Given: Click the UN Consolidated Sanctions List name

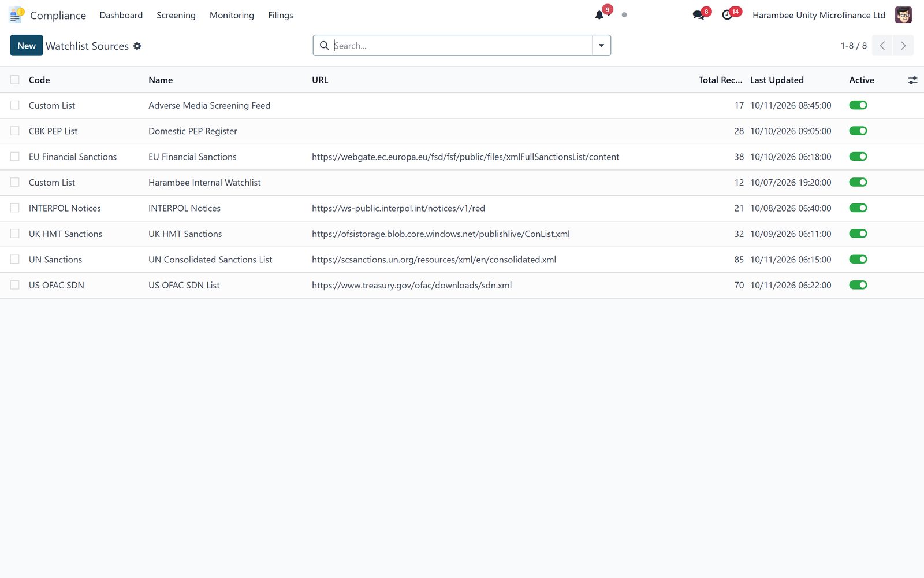Looking at the screenshot, I should point(210,260).
